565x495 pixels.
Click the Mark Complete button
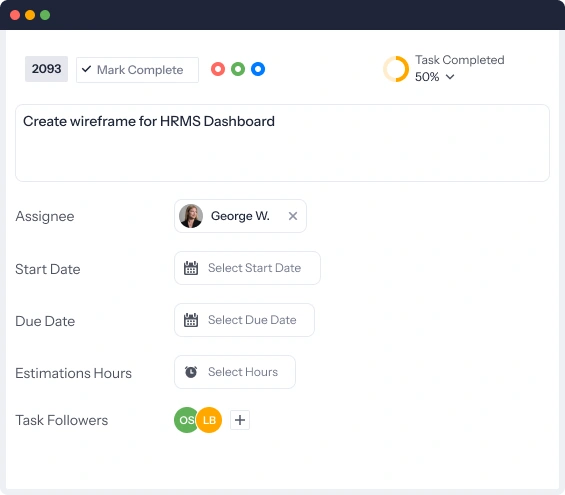point(137,70)
